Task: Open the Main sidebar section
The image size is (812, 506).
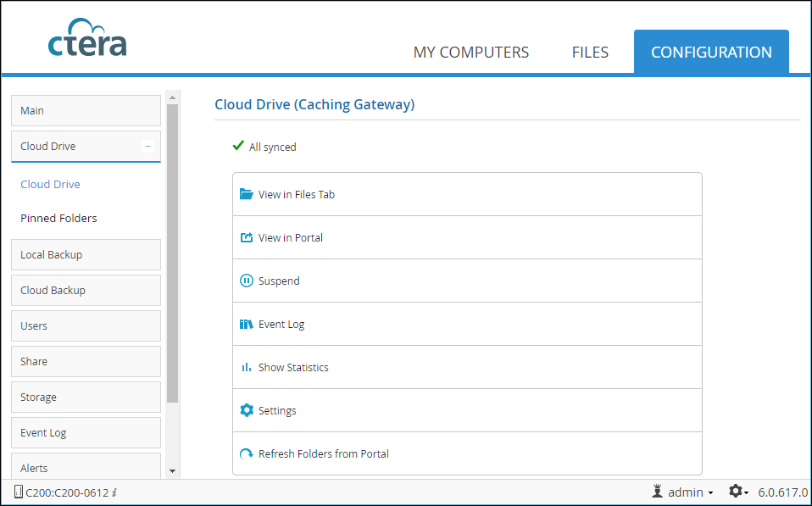Action: click(x=86, y=110)
